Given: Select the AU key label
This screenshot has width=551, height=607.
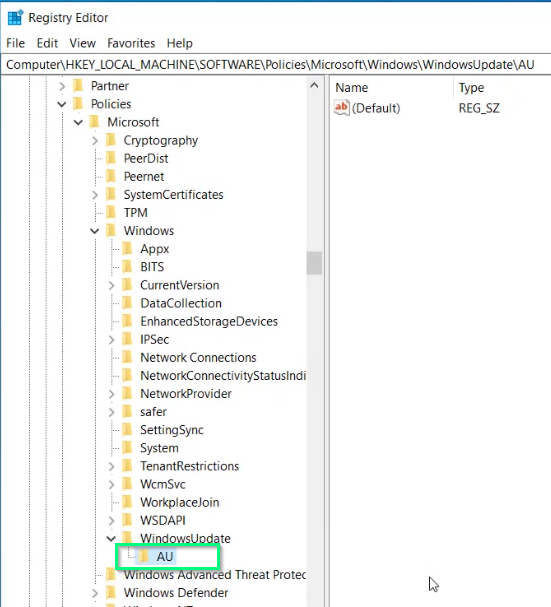Looking at the screenshot, I should click(x=165, y=556).
